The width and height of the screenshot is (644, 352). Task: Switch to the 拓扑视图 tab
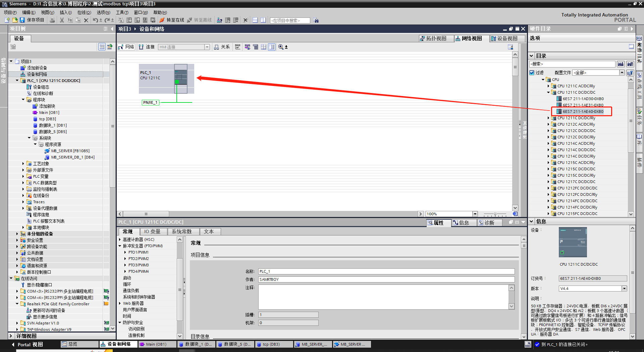click(x=436, y=38)
